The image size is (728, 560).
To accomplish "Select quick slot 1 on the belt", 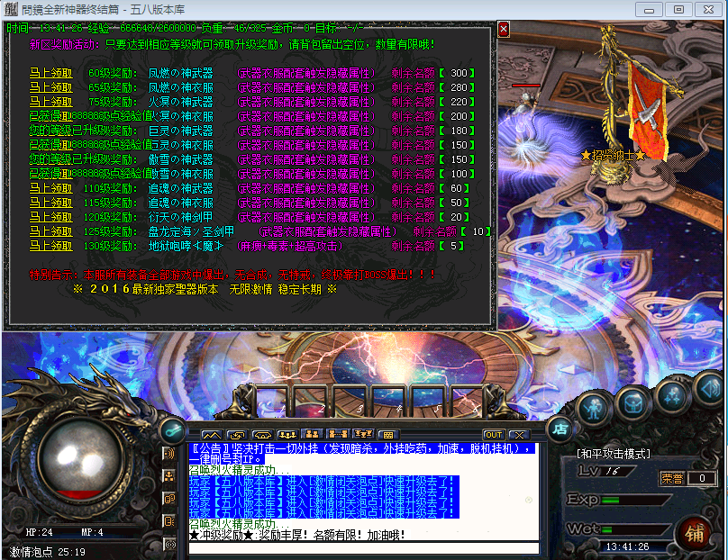I will click(274, 402).
